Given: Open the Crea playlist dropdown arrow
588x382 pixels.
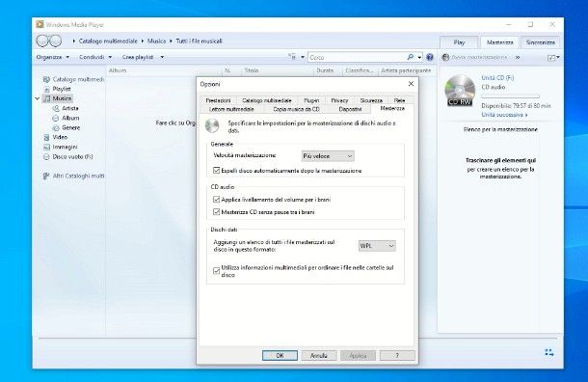Looking at the screenshot, I should pos(162,57).
